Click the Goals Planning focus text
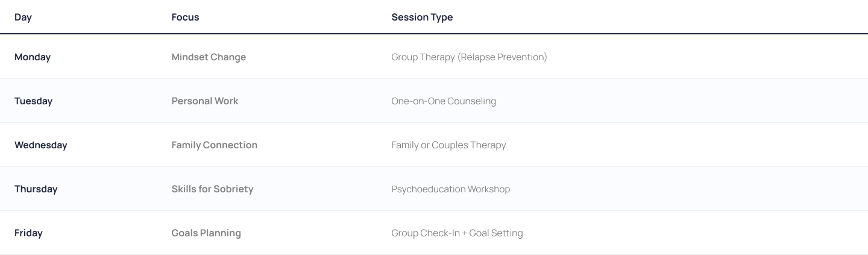The image size is (868, 255). click(206, 233)
